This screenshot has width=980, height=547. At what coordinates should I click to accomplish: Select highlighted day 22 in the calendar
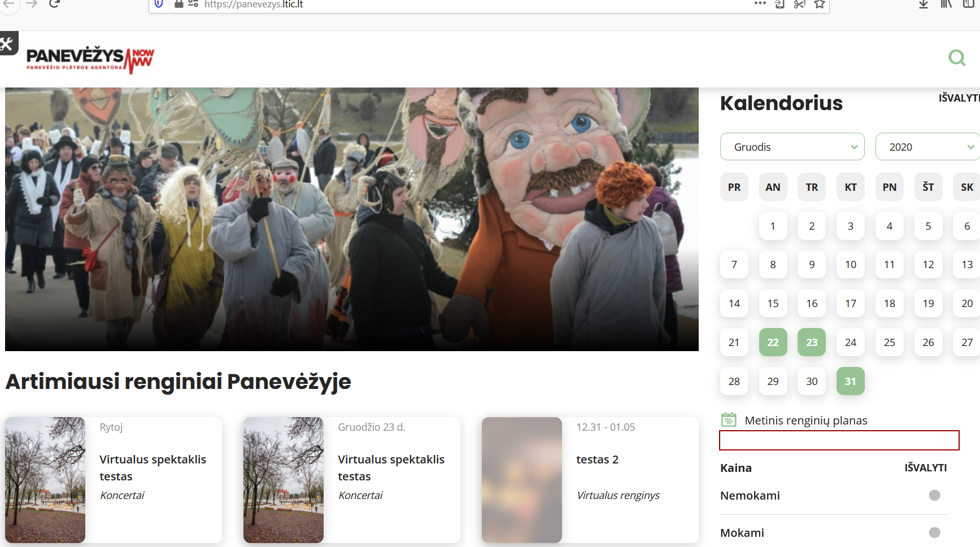(773, 342)
